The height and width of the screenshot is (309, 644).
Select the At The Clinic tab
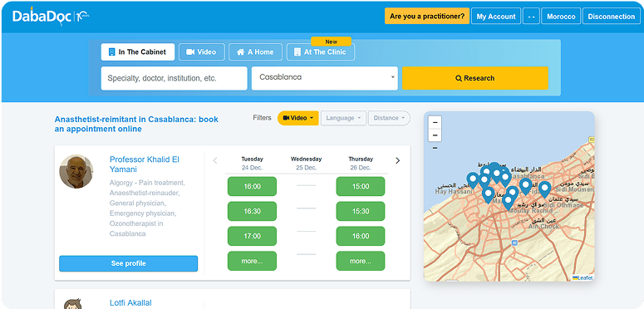(x=321, y=52)
